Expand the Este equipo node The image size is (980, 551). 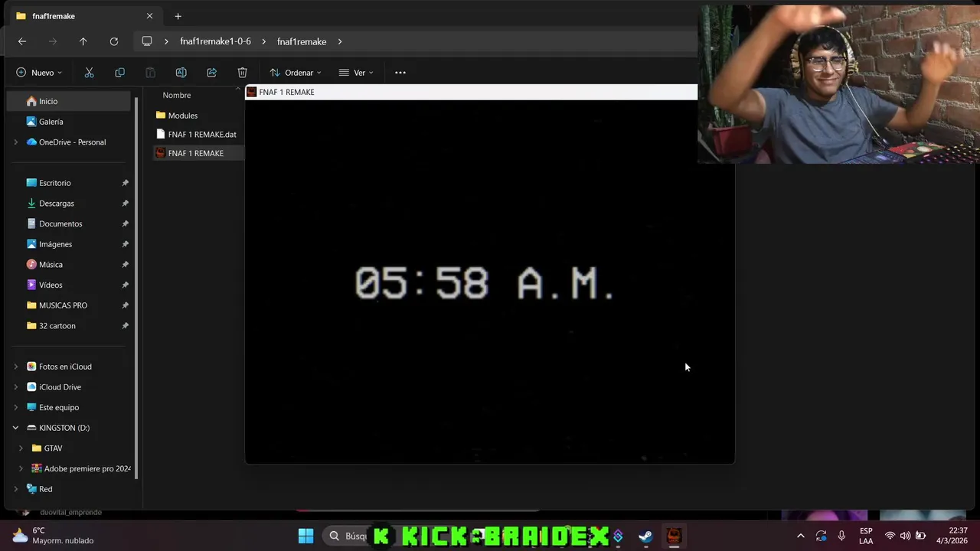tap(15, 407)
